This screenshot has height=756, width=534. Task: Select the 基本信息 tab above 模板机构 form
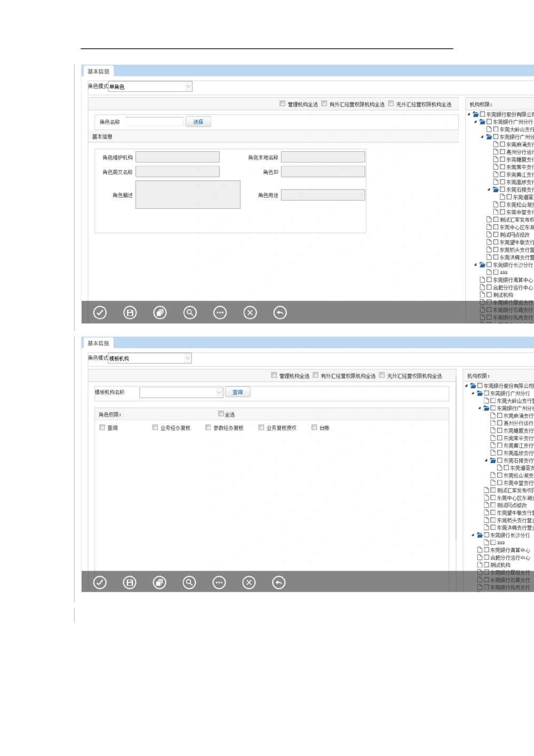98,344
